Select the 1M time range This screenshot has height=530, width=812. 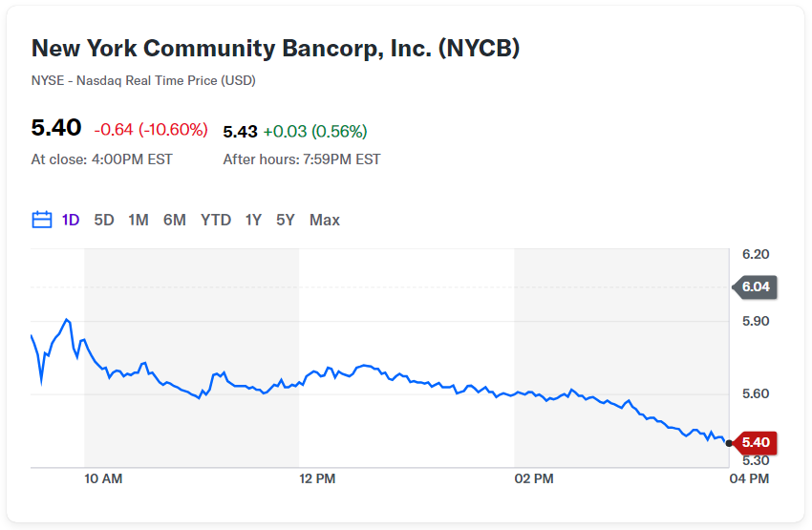(139, 220)
